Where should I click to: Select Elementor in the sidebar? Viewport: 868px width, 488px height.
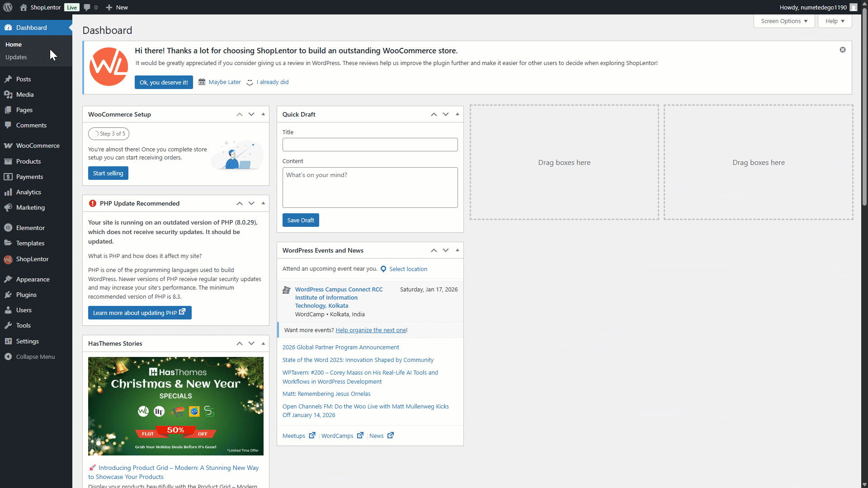(x=30, y=227)
